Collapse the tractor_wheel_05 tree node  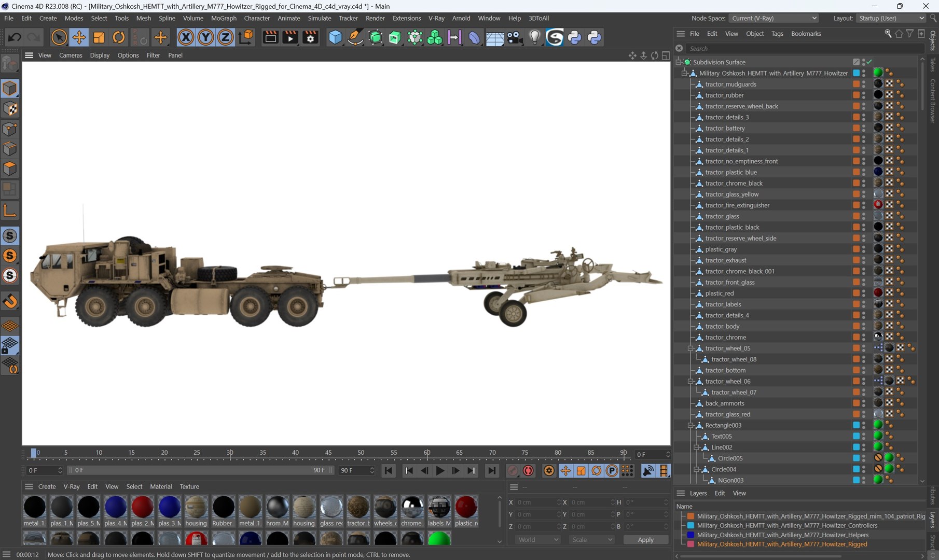691,348
